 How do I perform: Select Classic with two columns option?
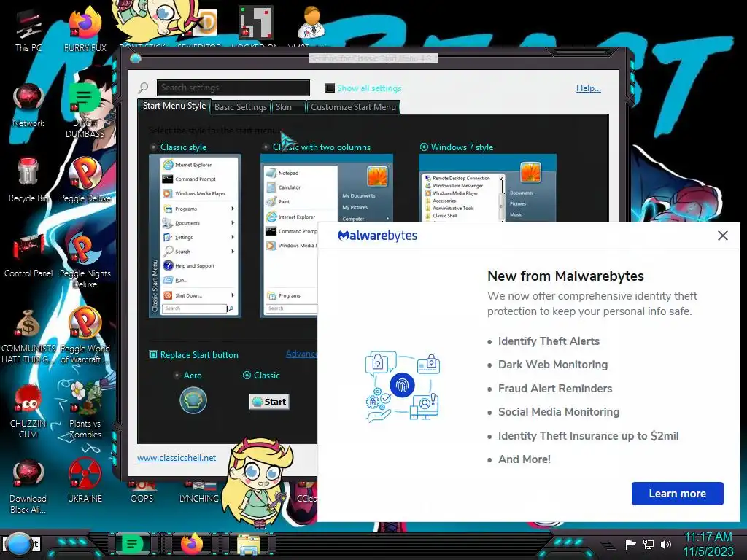(266, 147)
